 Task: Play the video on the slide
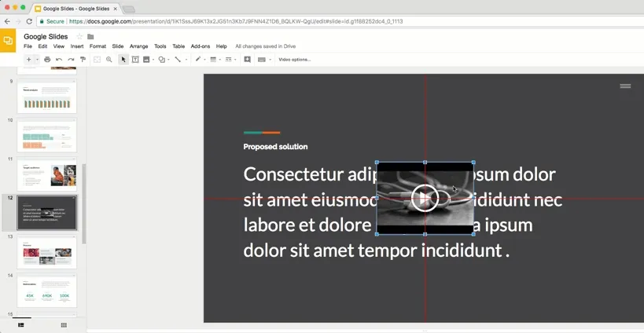[425, 198]
